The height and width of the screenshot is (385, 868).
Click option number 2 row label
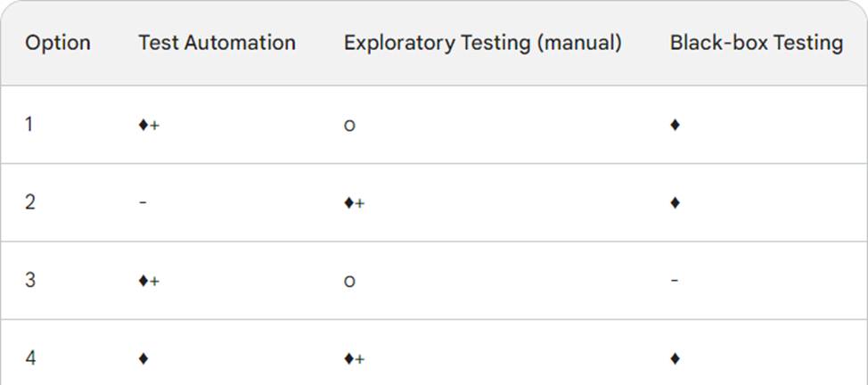(30, 202)
